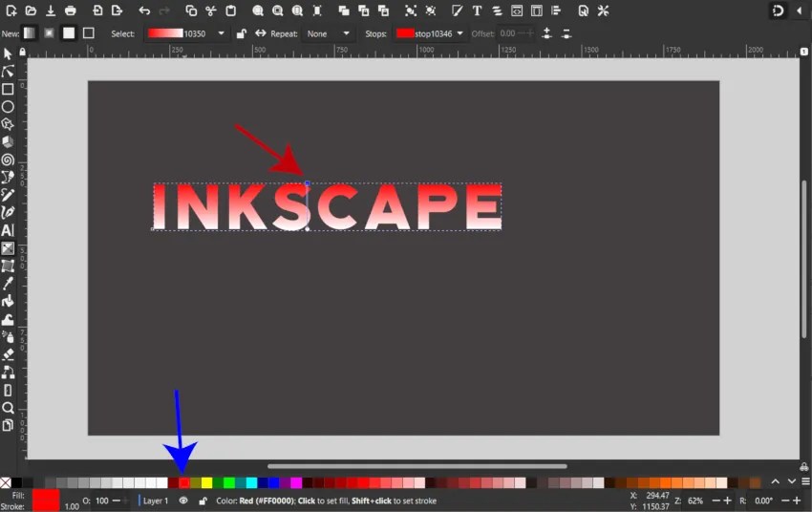Decrease zoom with minus button

(x=716, y=501)
